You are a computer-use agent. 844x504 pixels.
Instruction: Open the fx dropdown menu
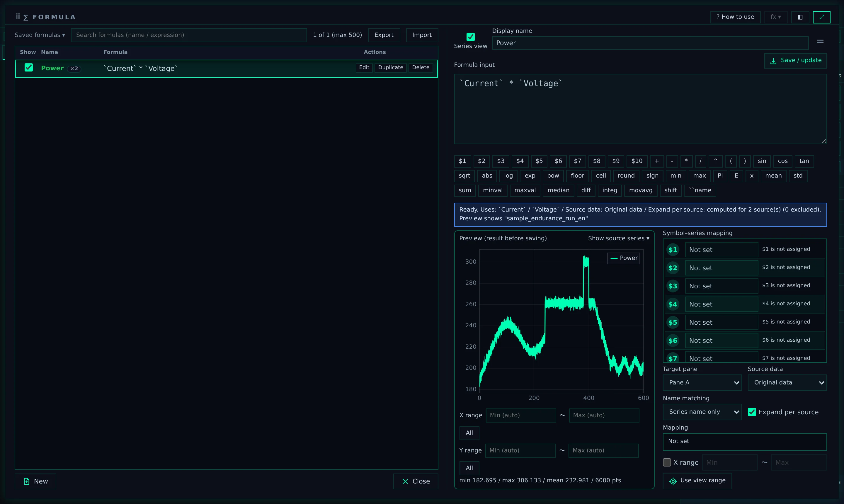[776, 17]
